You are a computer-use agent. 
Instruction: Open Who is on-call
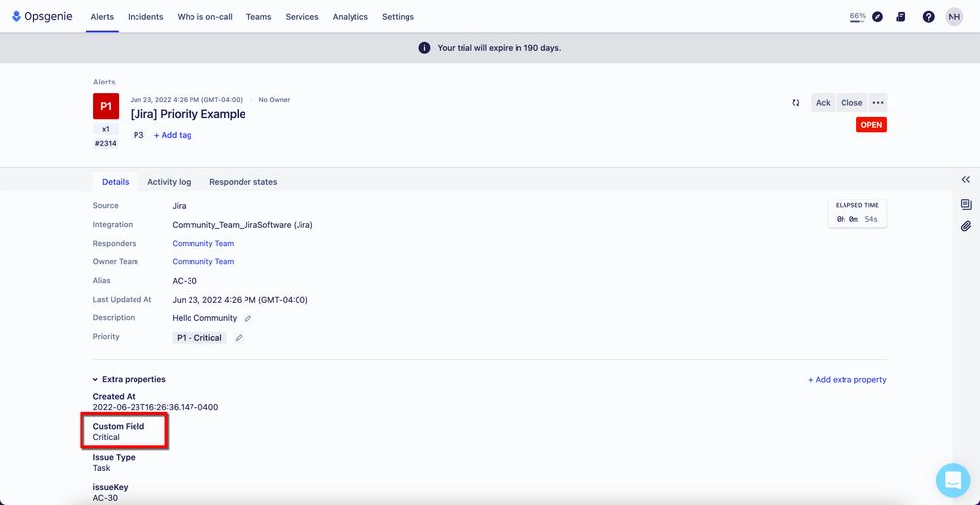tap(204, 17)
